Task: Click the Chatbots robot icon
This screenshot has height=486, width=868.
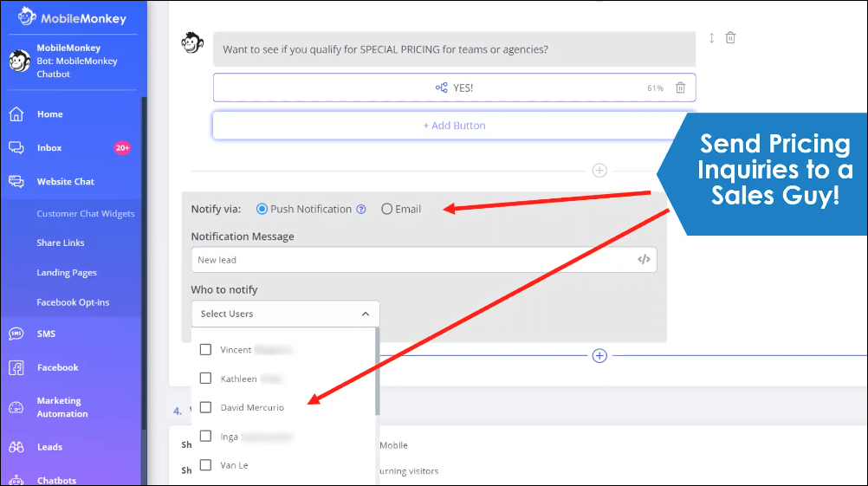Action: (16, 480)
